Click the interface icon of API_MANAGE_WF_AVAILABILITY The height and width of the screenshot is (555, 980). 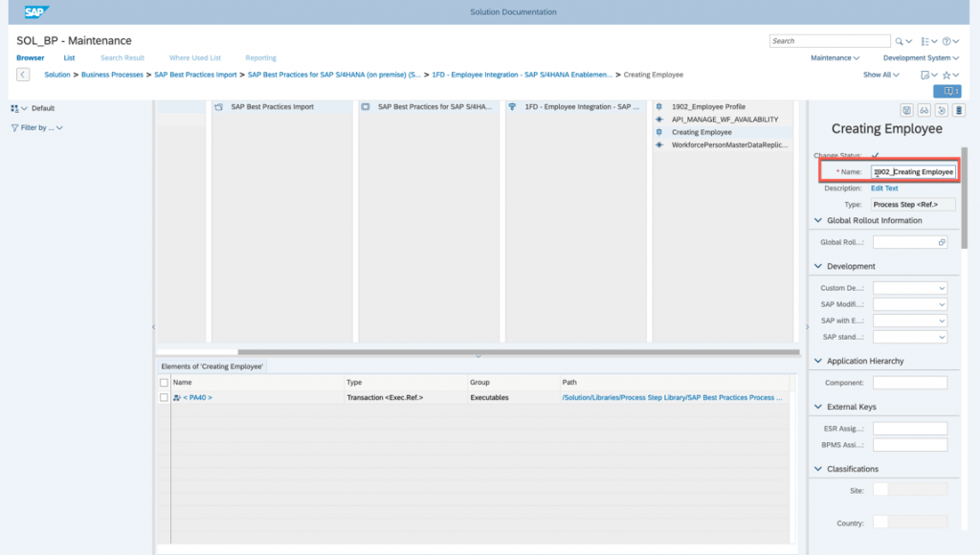[x=659, y=120]
